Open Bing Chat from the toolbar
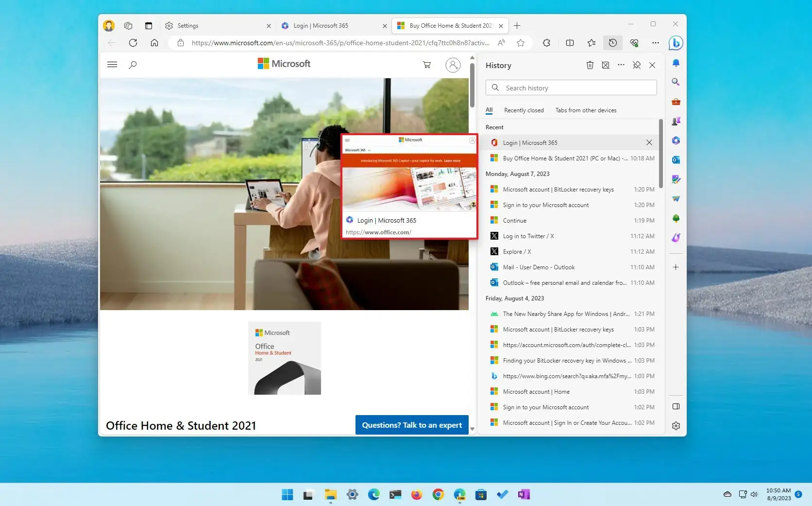812x506 pixels. (x=676, y=43)
